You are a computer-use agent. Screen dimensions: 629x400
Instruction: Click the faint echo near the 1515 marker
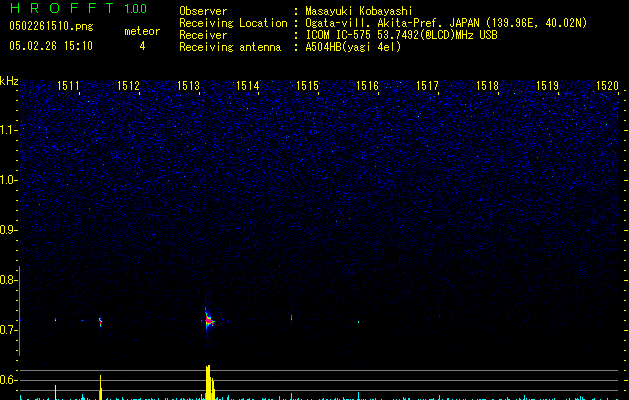(292, 317)
